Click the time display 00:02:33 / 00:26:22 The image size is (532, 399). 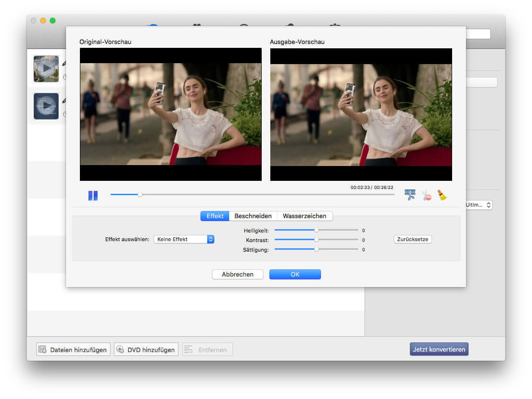[x=372, y=187]
